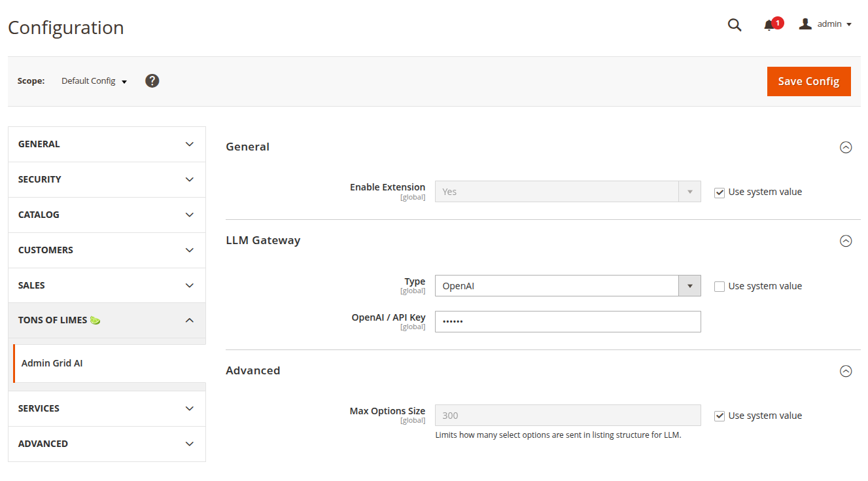This screenshot has width=868, height=481.
Task: Click the Configuration page title
Action: pos(66,28)
